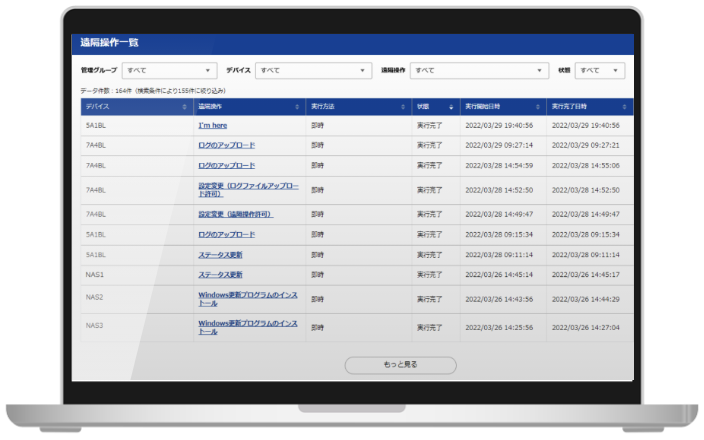The height and width of the screenshot is (440, 704).
Task: Open ログのアップロード link started 2022/03/29 09:27:14
Action: click(x=226, y=145)
